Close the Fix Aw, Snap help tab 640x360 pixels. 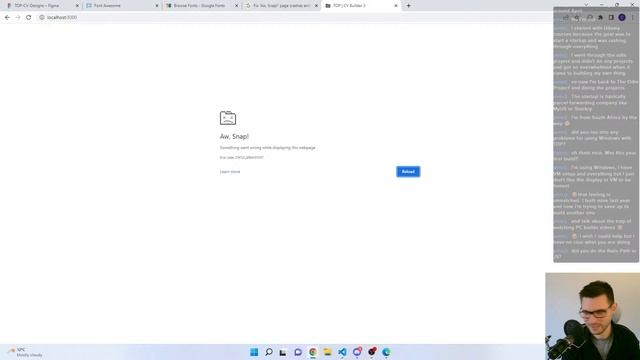pyautogui.click(x=316, y=6)
